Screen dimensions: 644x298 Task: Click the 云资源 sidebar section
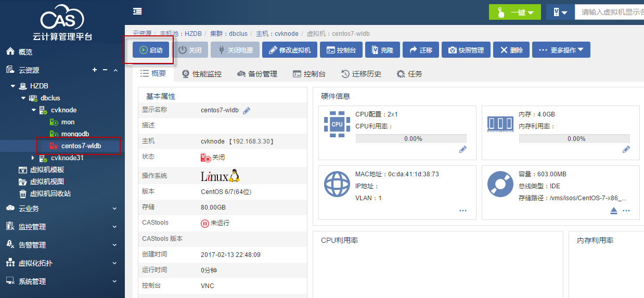(29, 70)
